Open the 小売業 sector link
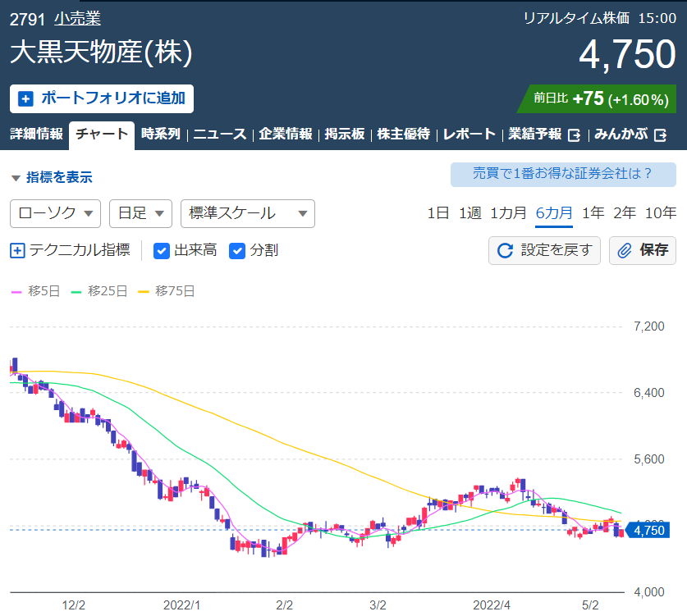The height and width of the screenshot is (616, 687). point(77,19)
